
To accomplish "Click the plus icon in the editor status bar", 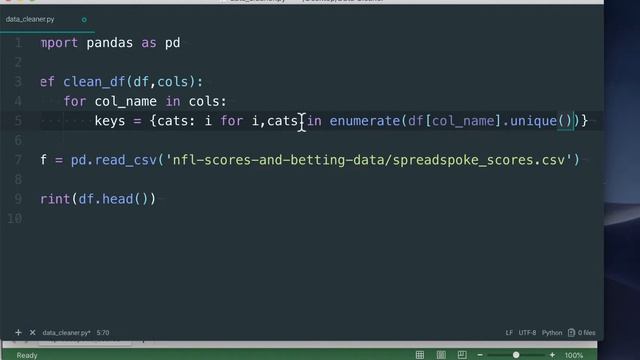I will click(18, 333).
